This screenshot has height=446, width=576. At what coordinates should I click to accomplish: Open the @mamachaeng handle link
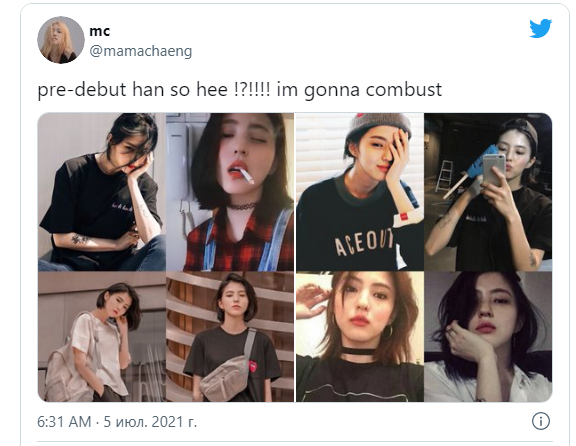click(141, 51)
